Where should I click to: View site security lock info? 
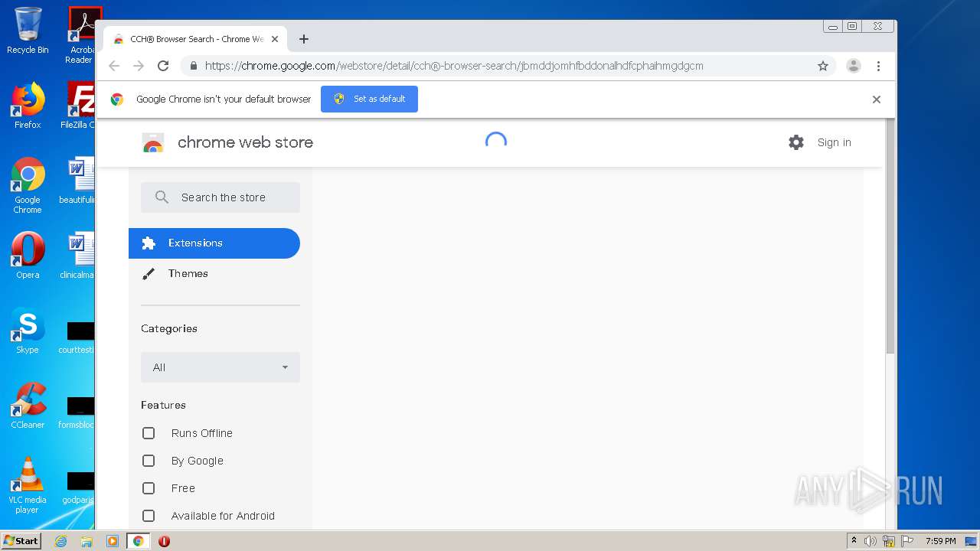[x=193, y=66]
